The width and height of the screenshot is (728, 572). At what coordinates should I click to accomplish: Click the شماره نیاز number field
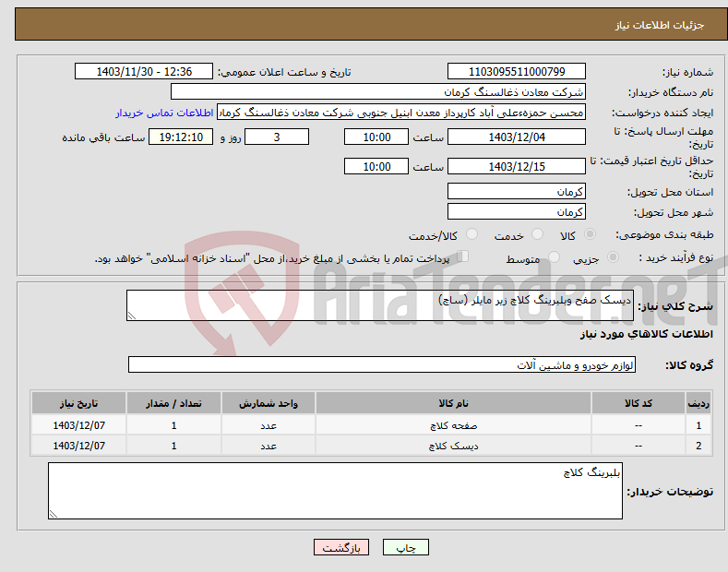coord(517,72)
